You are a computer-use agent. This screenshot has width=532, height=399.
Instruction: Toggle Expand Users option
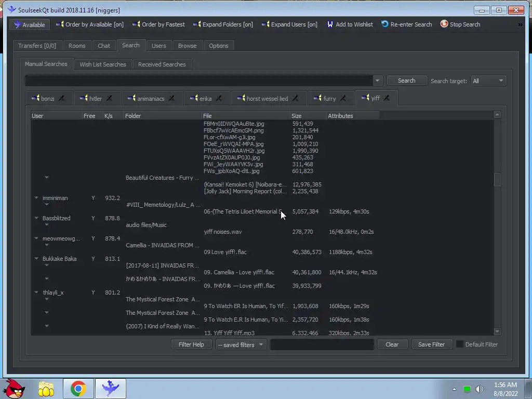click(x=289, y=24)
